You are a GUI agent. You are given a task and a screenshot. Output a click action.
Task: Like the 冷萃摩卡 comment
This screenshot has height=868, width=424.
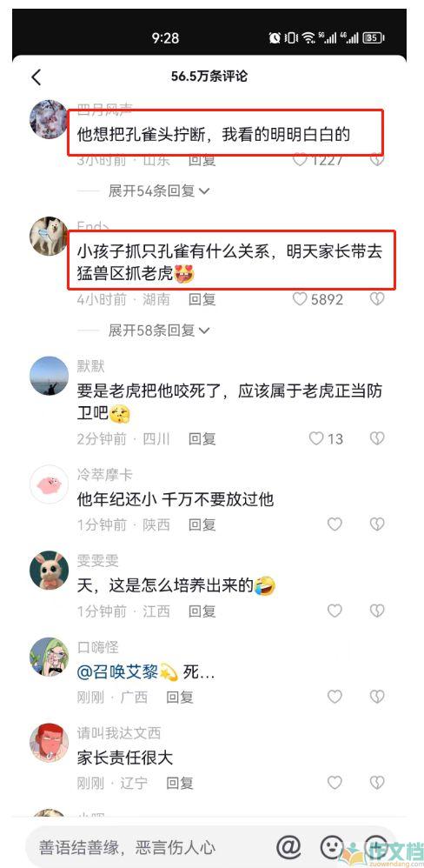tap(335, 524)
